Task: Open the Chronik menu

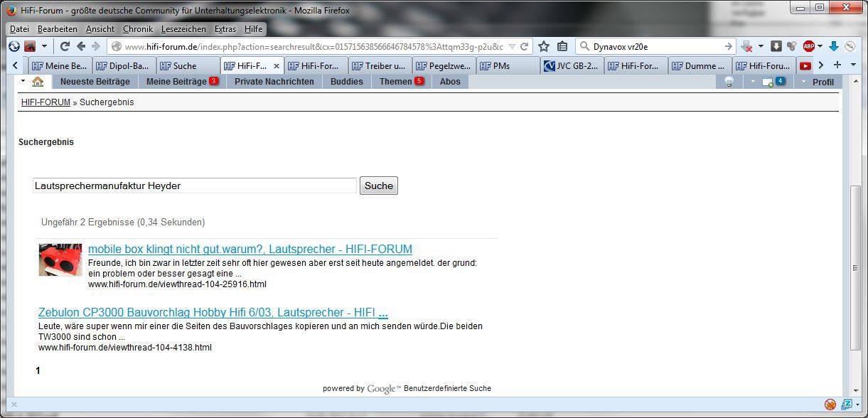Action: click(138, 29)
